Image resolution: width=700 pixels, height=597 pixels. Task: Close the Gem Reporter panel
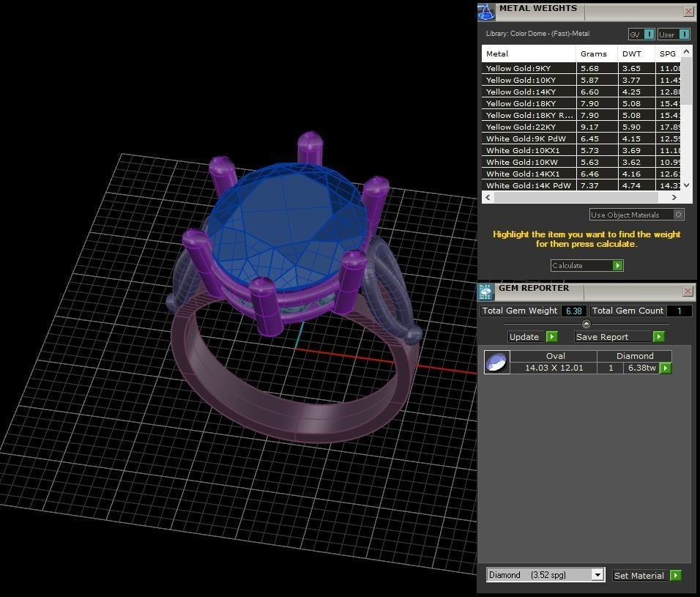[x=688, y=291]
